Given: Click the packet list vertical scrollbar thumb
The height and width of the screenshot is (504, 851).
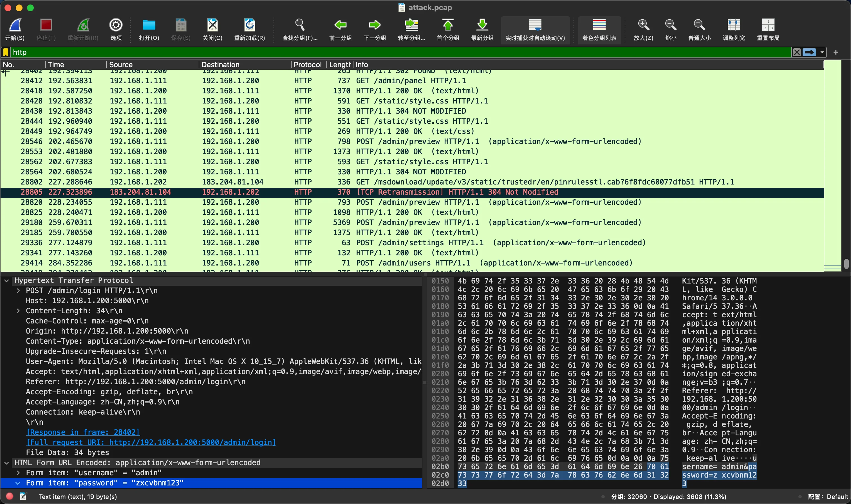Looking at the screenshot, I should 846,264.
